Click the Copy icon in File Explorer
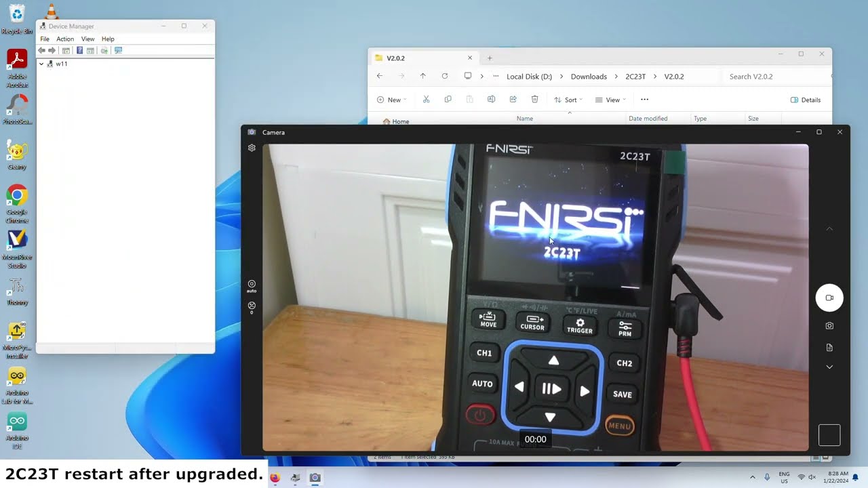 (448, 100)
